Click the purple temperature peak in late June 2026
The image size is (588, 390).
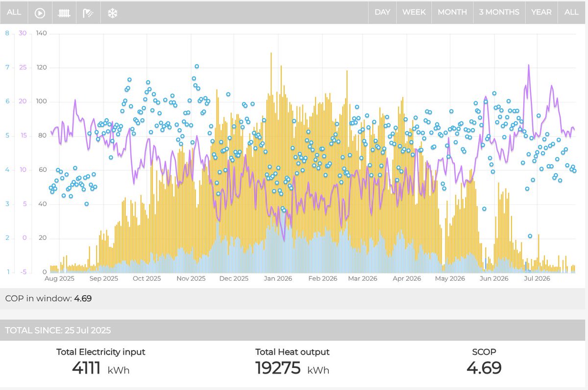529,65
